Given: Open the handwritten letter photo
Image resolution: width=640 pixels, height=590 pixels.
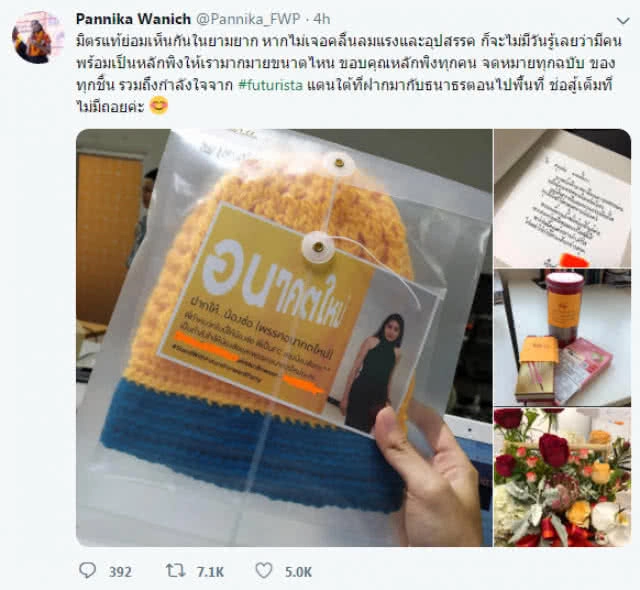Looking at the screenshot, I should (x=562, y=198).
